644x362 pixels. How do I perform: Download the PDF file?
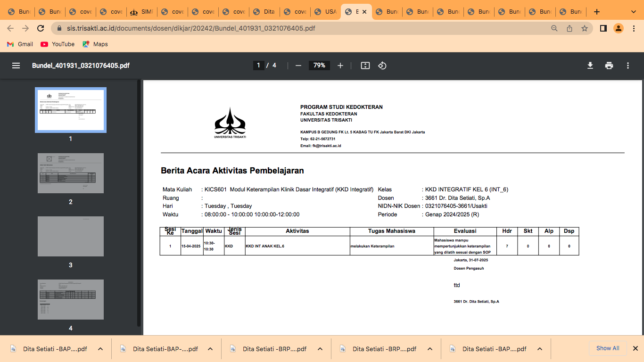click(x=590, y=66)
